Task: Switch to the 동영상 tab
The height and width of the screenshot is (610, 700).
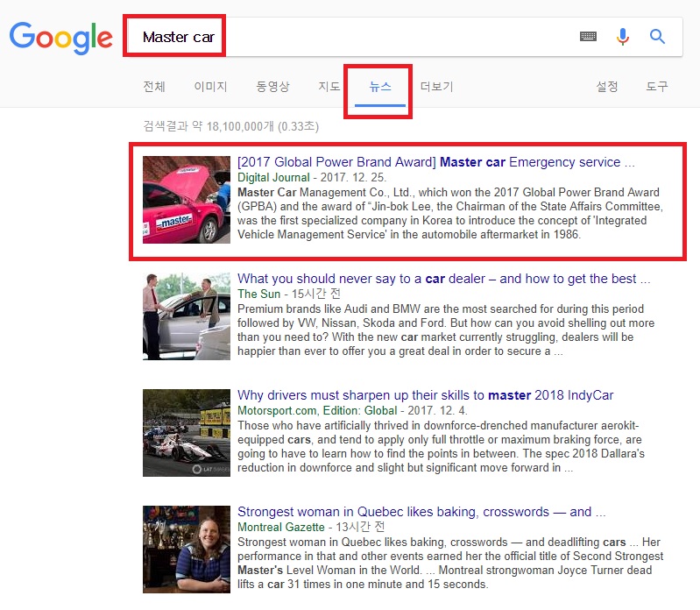Action: [272, 87]
